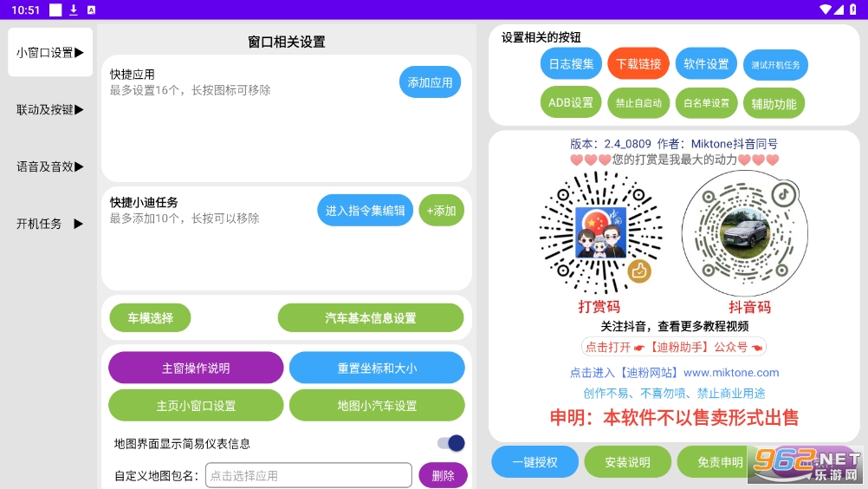This screenshot has height=489, width=868.
Task: Click the thumbs-up badge on 打赏码
Action: point(639,271)
